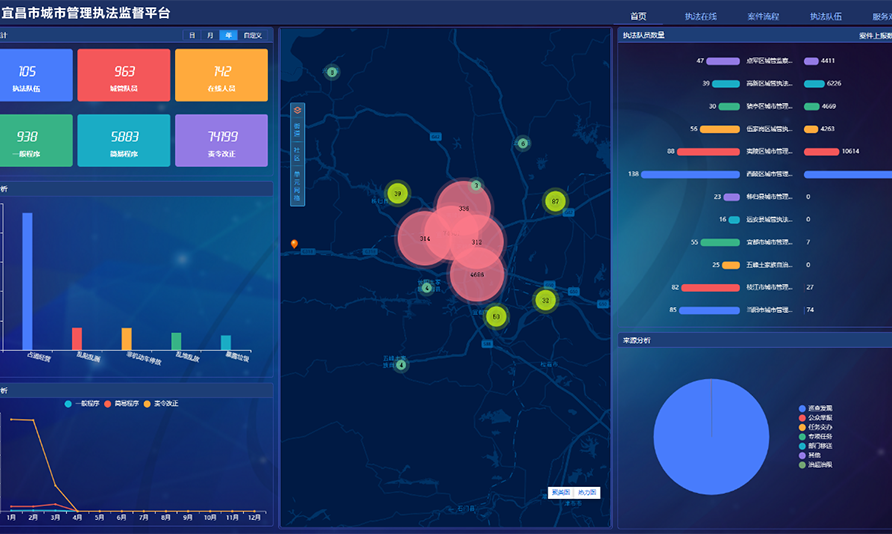Click the 热力图 map mode button

[x=587, y=492]
